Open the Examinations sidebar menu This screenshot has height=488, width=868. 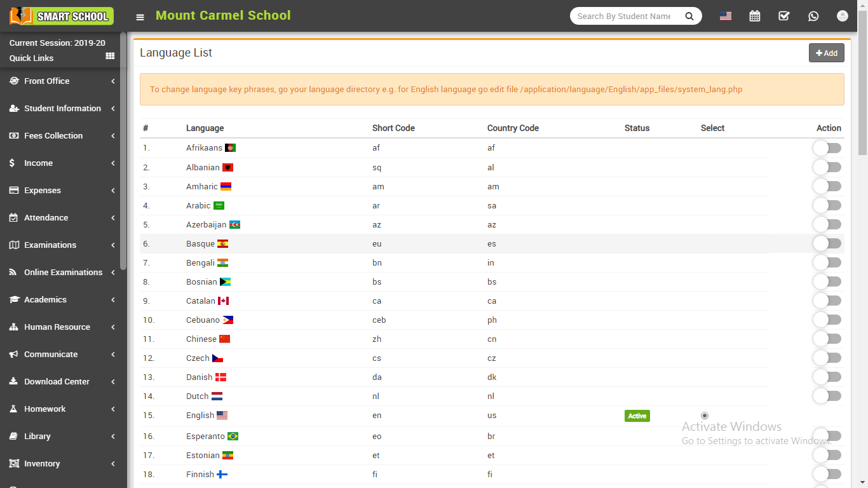pyautogui.click(x=62, y=245)
